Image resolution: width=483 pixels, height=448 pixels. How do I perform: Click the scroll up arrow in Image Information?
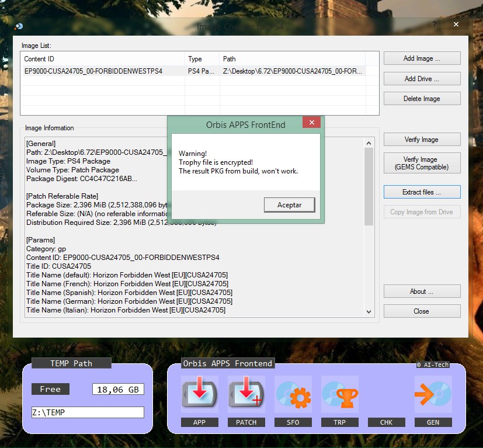[369, 143]
